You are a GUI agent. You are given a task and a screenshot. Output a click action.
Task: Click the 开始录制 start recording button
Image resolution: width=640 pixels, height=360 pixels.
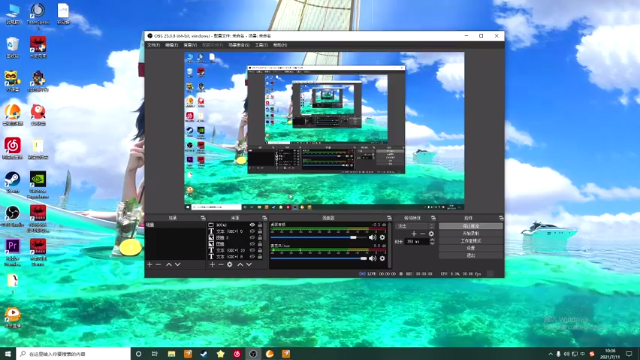(x=471, y=233)
